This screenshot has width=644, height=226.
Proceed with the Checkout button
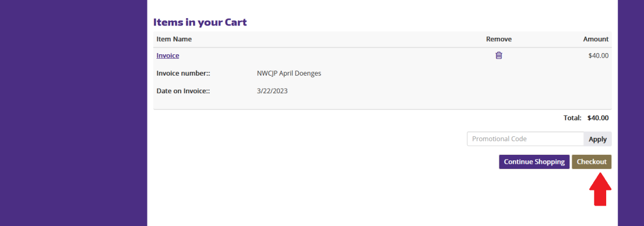591,162
